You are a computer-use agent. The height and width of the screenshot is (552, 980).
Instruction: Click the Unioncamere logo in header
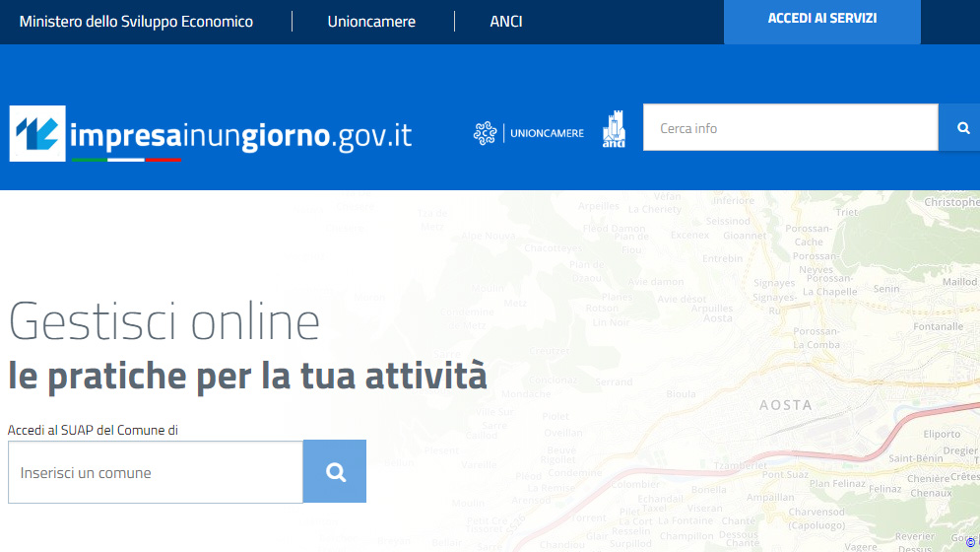point(528,133)
